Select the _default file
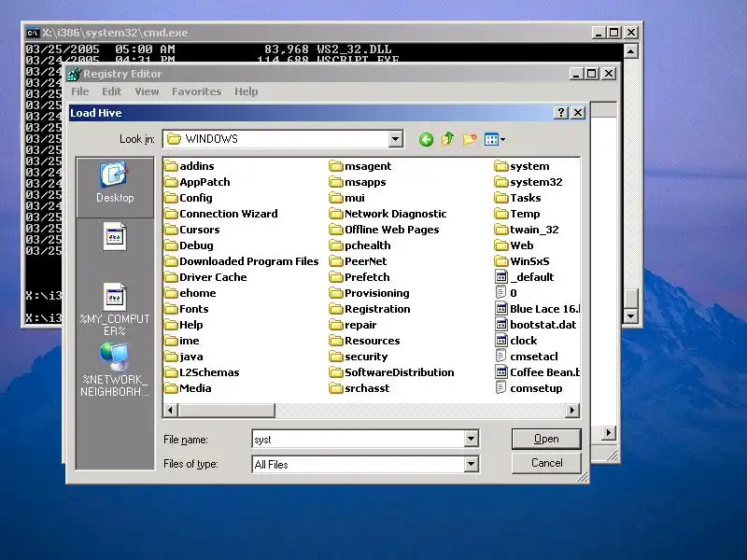The image size is (747, 560). tap(525, 277)
